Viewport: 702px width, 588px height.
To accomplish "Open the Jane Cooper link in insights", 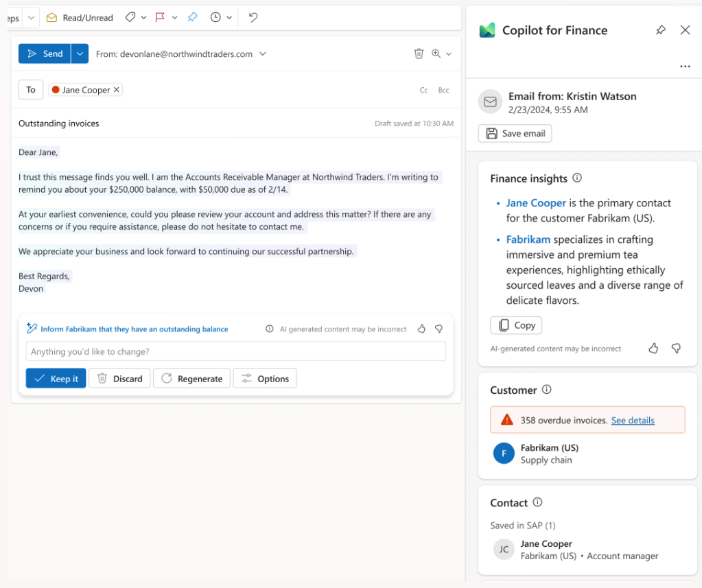I will coord(536,203).
